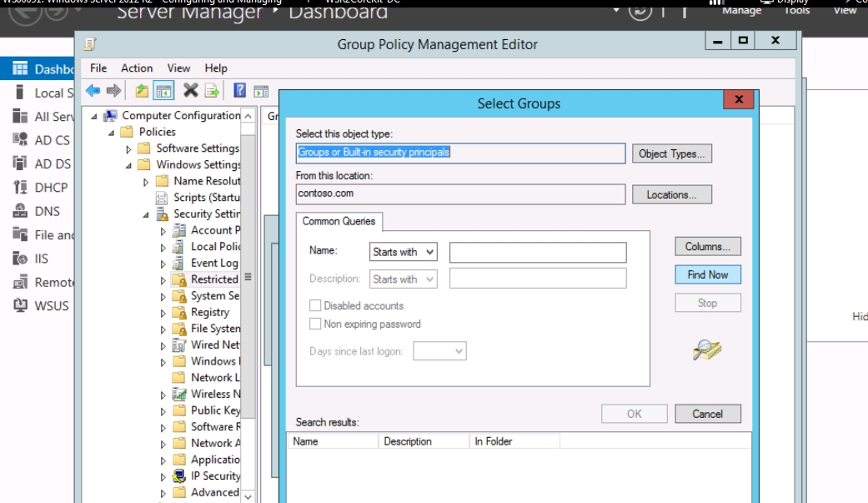
Task: Open DHCP from Server Manager sidebar
Action: click(51, 188)
